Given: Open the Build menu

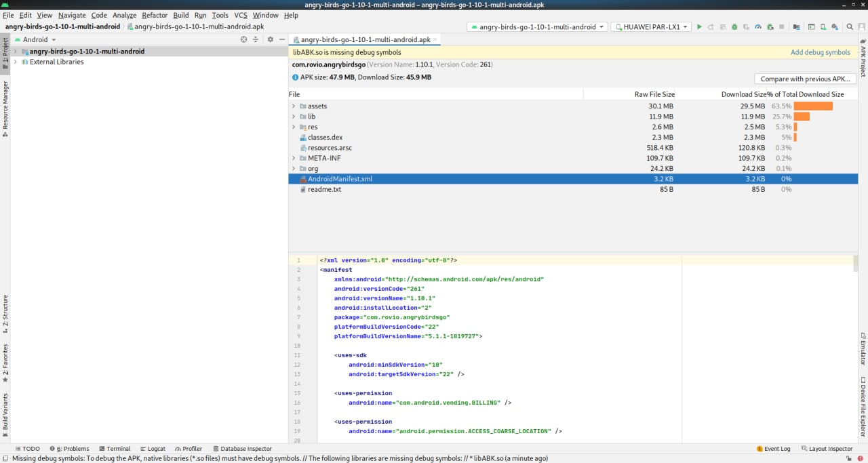Looking at the screenshot, I should coord(181,15).
